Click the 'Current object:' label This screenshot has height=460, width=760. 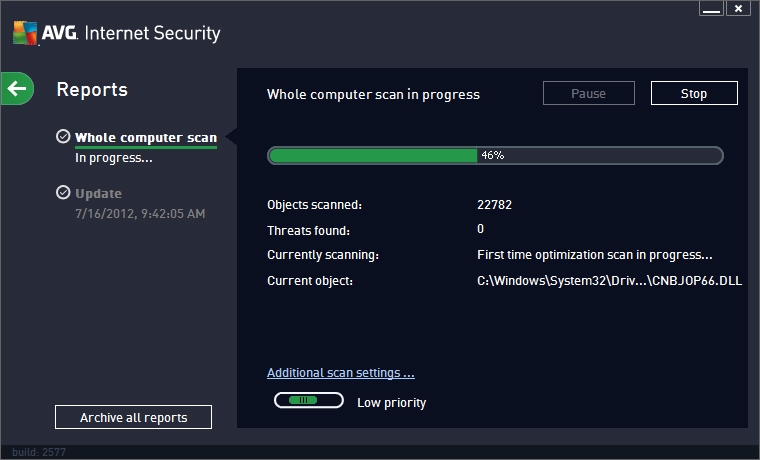(310, 281)
